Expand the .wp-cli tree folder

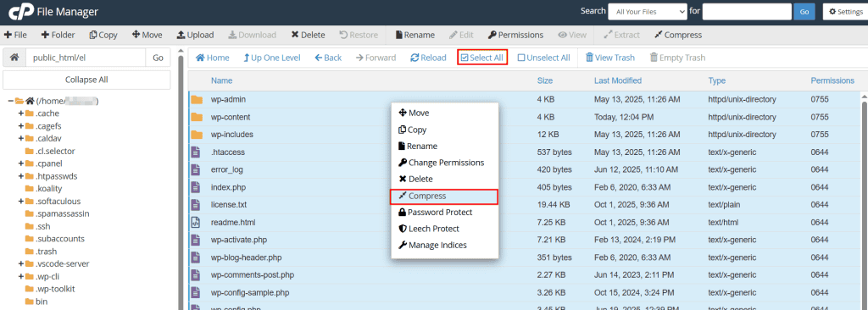pyautogui.click(x=21, y=276)
